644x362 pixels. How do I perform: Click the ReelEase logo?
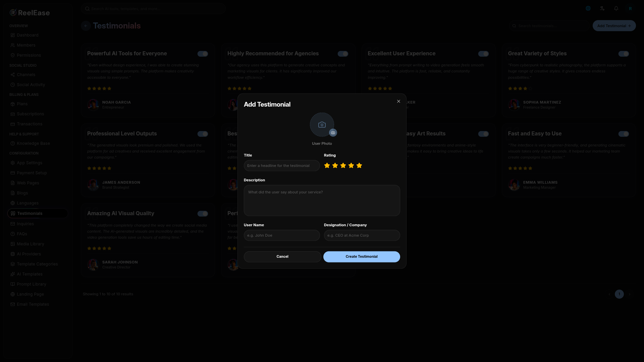click(x=30, y=13)
